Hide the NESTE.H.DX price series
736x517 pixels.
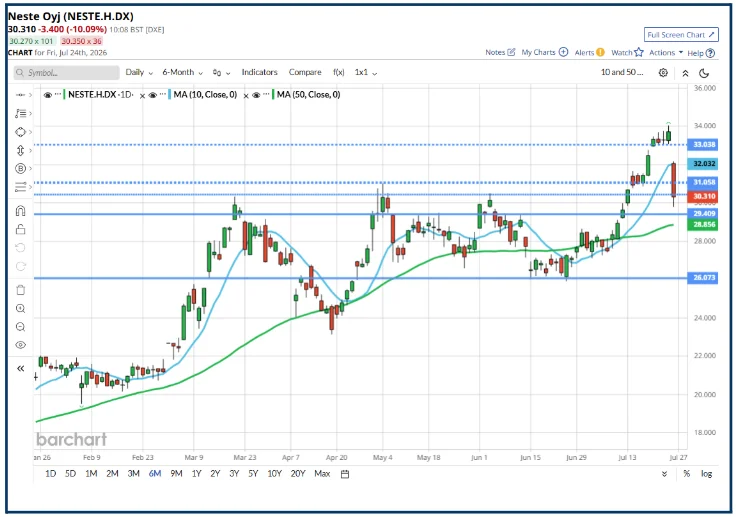pos(47,95)
